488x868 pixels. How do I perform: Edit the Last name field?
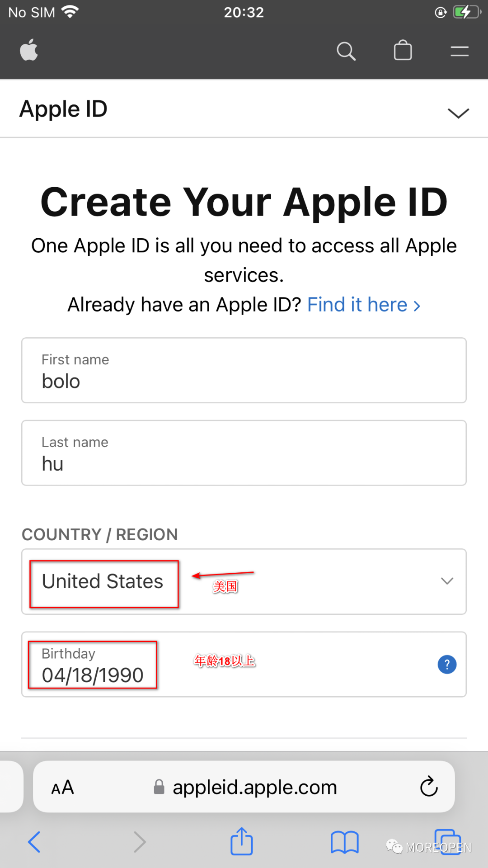pos(244,453)
